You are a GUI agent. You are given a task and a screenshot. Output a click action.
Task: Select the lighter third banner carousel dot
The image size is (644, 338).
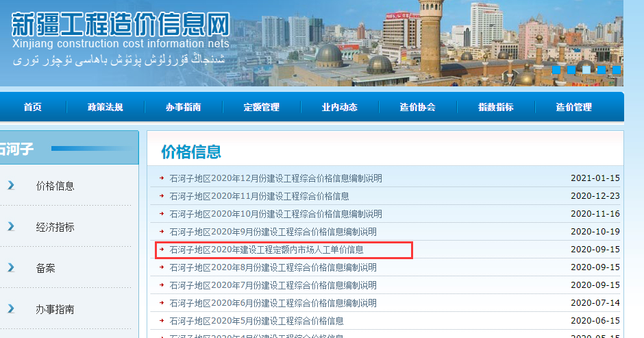click(x=586, y=70)
